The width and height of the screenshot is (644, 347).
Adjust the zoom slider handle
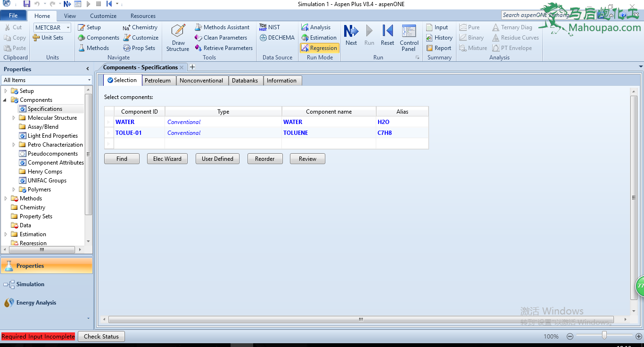[x=604, y=335]
